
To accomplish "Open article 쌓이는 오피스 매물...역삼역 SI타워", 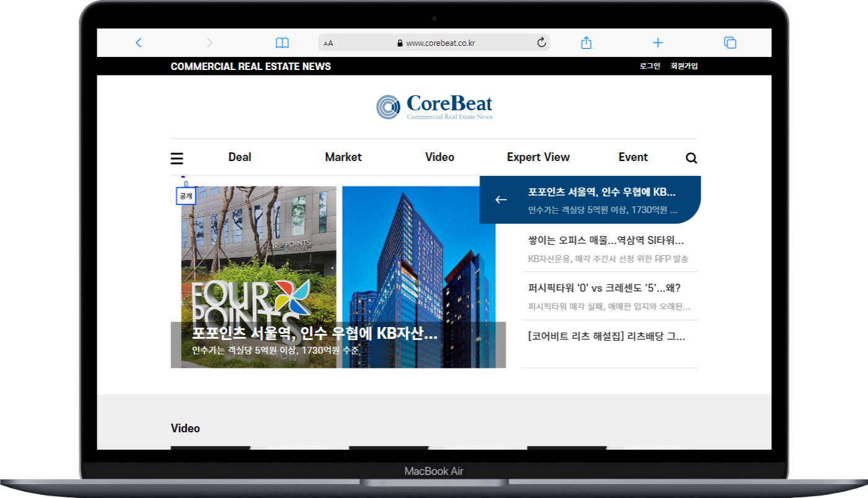I will 606,240.
